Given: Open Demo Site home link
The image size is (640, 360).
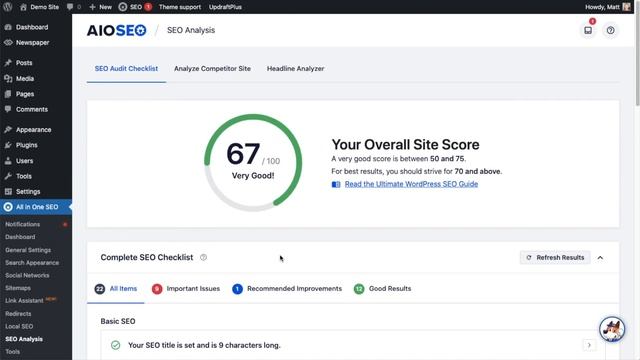Looking at the screenshot, I should pyautogui.click(x=39, y=7).
